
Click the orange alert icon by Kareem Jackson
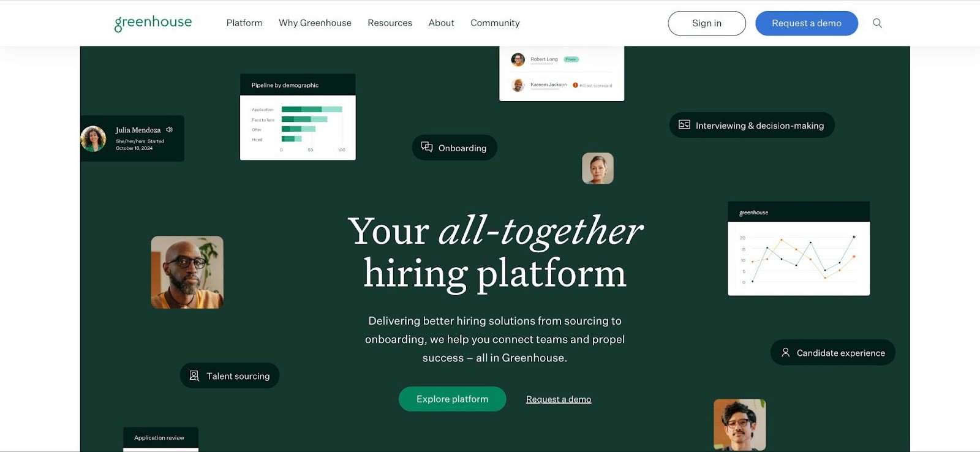575,85
